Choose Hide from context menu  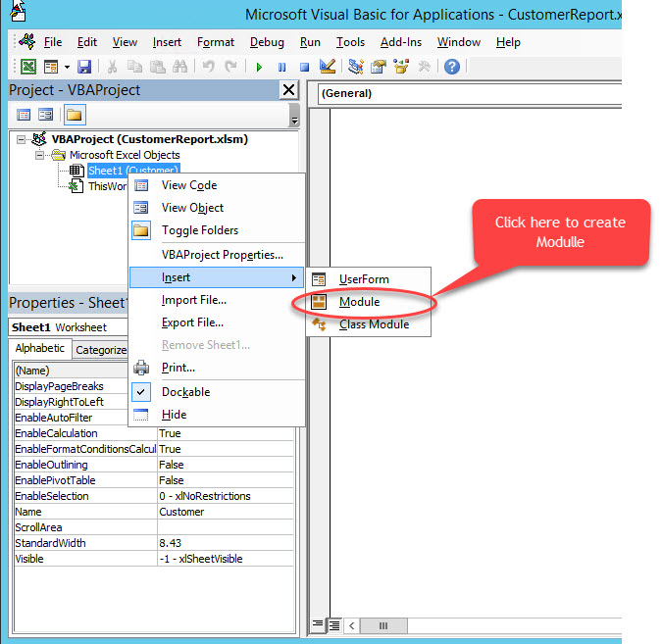217,415
